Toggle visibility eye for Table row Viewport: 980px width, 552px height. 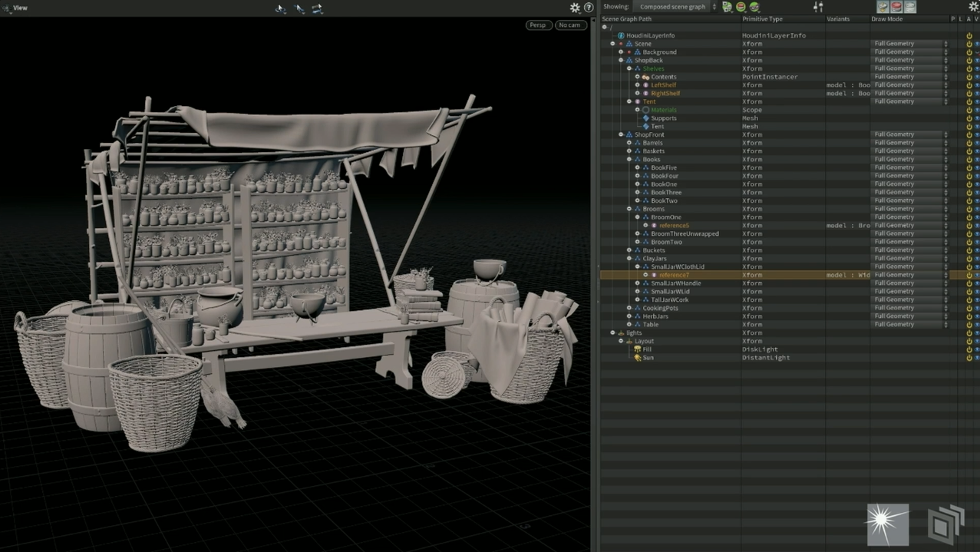click(x=977, y=325)
